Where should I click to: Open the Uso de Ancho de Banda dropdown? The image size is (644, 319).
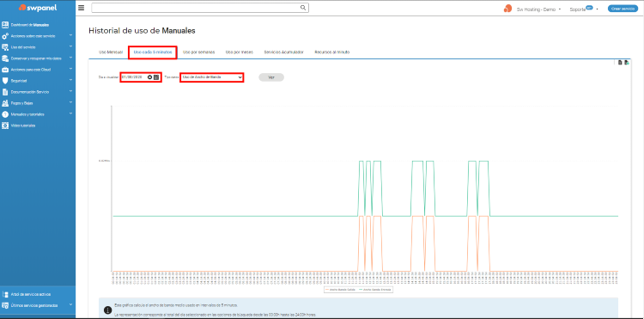[x=212, y=77]
